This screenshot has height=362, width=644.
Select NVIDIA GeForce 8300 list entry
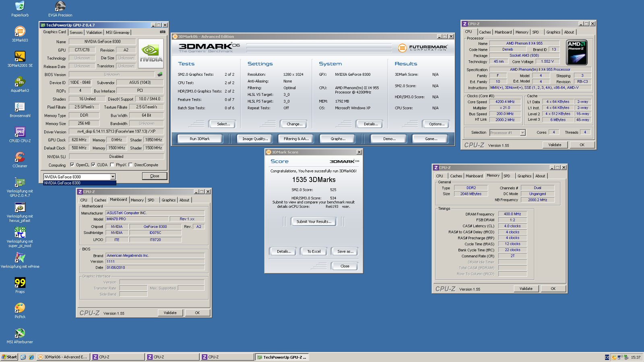80,183
